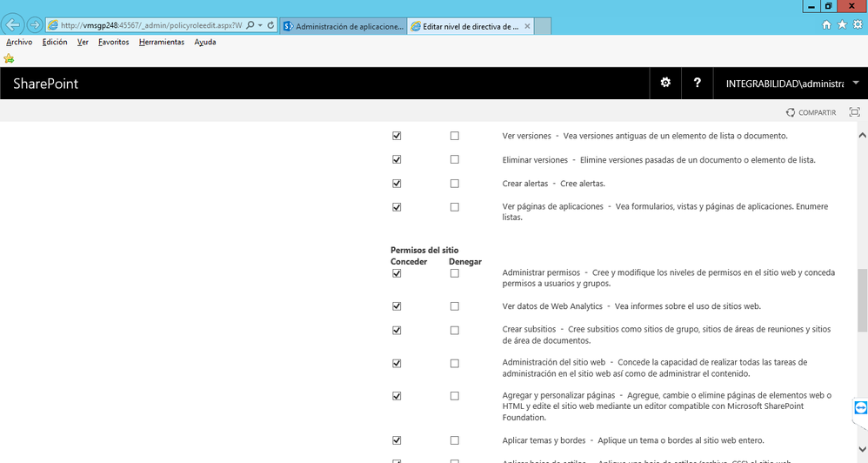Check Denegar for Administración del sitio web
The height and width of the screenshot is (463, 868).
point(455,364)
